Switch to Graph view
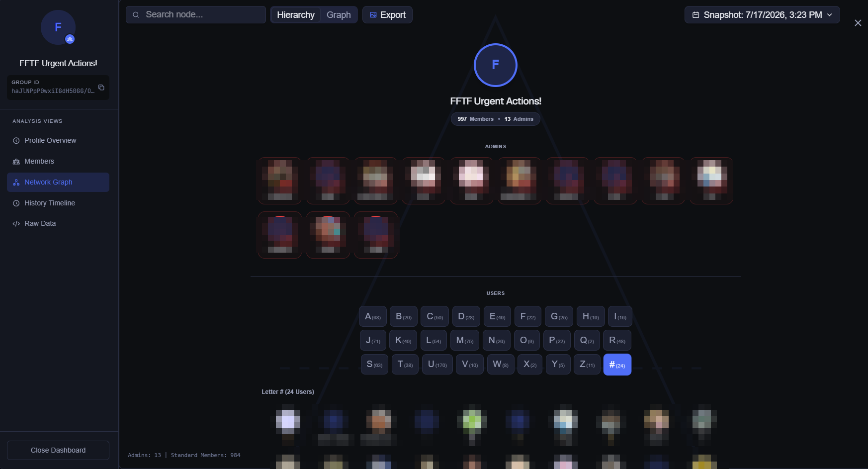 339,15
